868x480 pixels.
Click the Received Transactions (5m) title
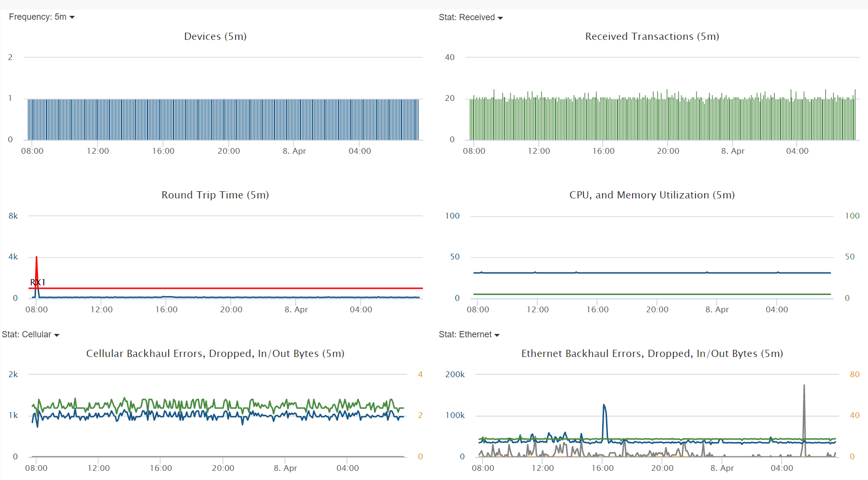click(652, 37)
